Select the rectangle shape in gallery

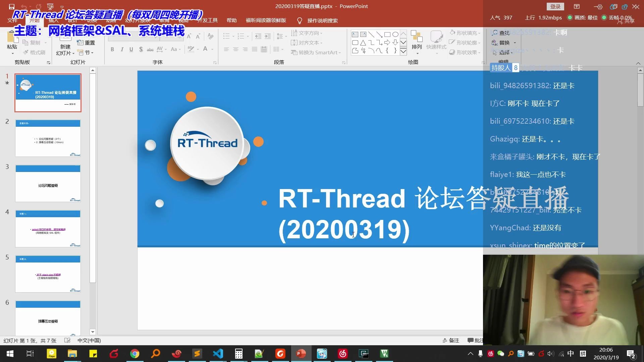click(x=387, y=35)
